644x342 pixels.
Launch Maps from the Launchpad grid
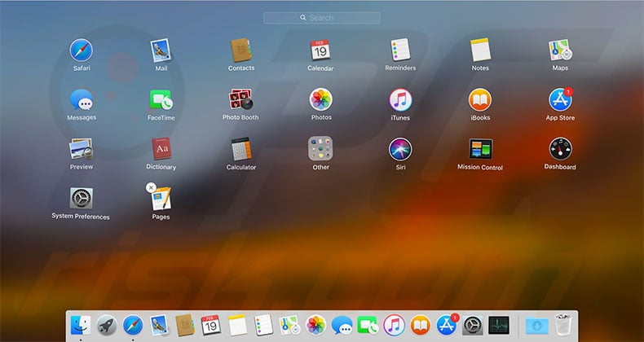[x=560, y=50]
